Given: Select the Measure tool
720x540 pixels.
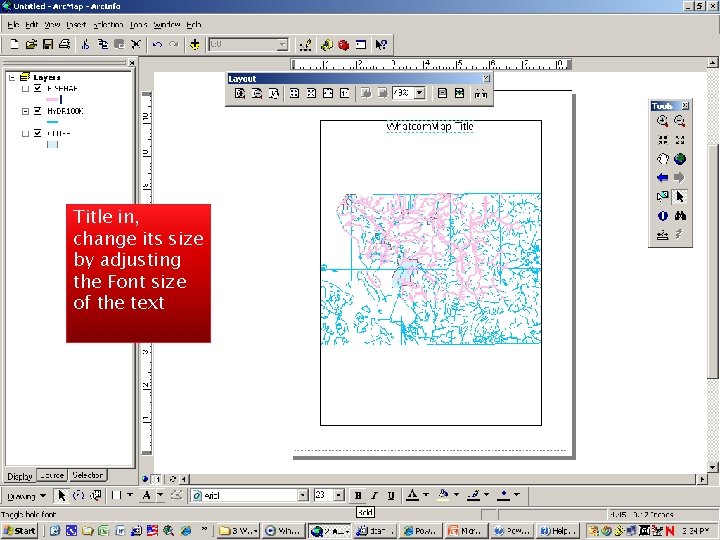Looking at the screenshot, I should tap(662, 235).
